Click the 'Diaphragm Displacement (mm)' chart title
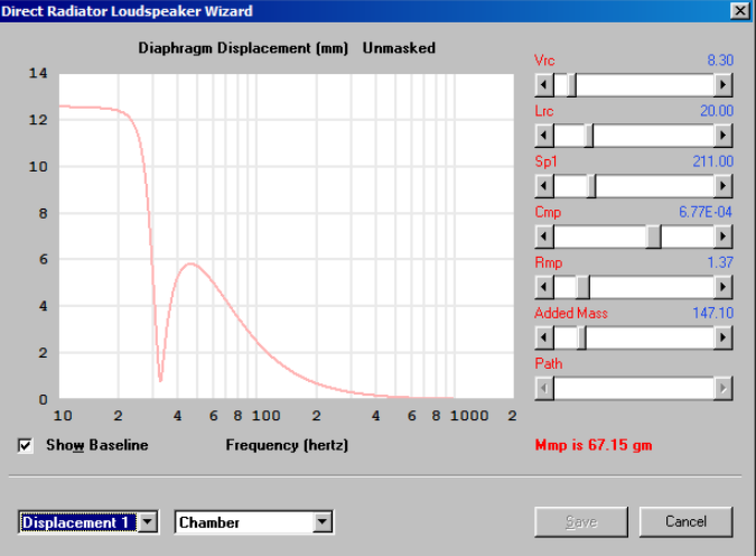This screenshot has height=556, width=756. [243, 48]
